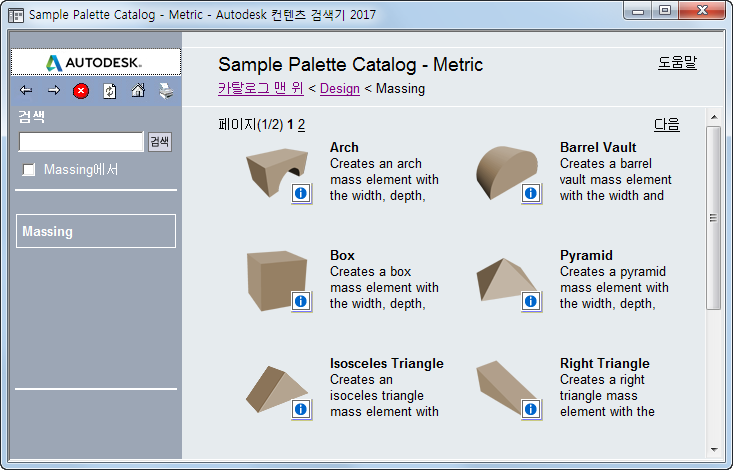The height and width of the screenshot is (470, 733).
Task: Click the Refresh page icon
Action: pos(109,91)
